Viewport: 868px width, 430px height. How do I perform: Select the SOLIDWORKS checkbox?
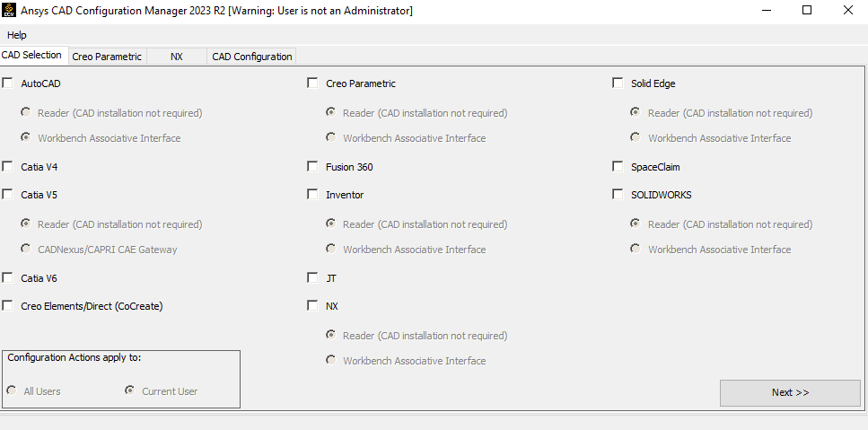click(x=618, y=194)
